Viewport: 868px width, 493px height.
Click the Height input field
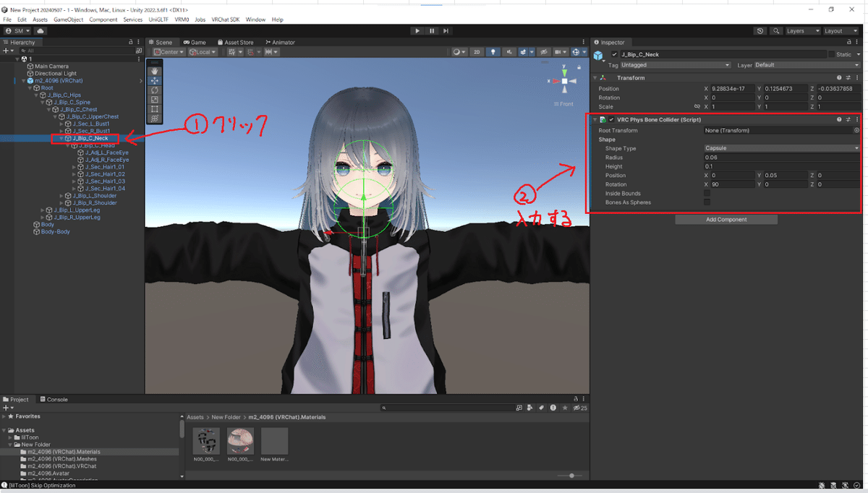click(782, 166)
